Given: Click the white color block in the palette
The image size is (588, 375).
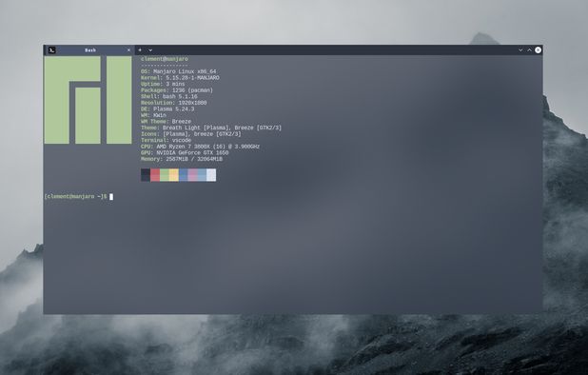Looking at the screenshot, I should [211, 175].
